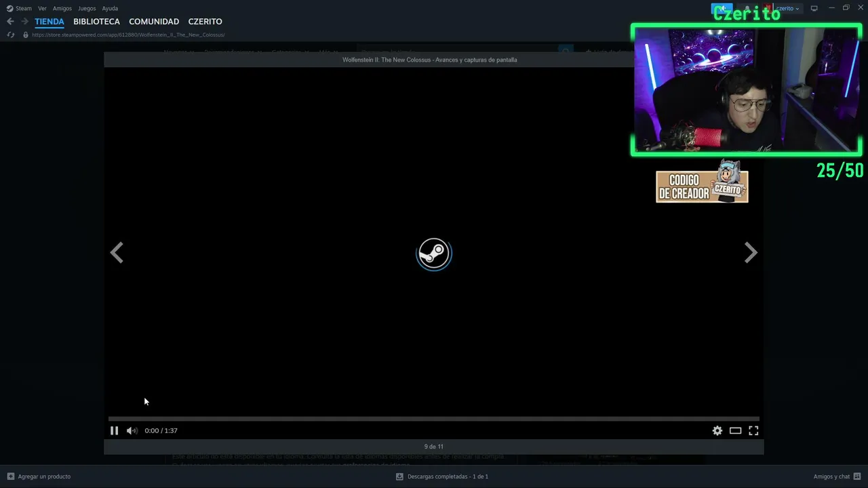This screenshot has width=868, height=488.
Task: Go forward with the forward arrow
Action: (x=24, y=22)
